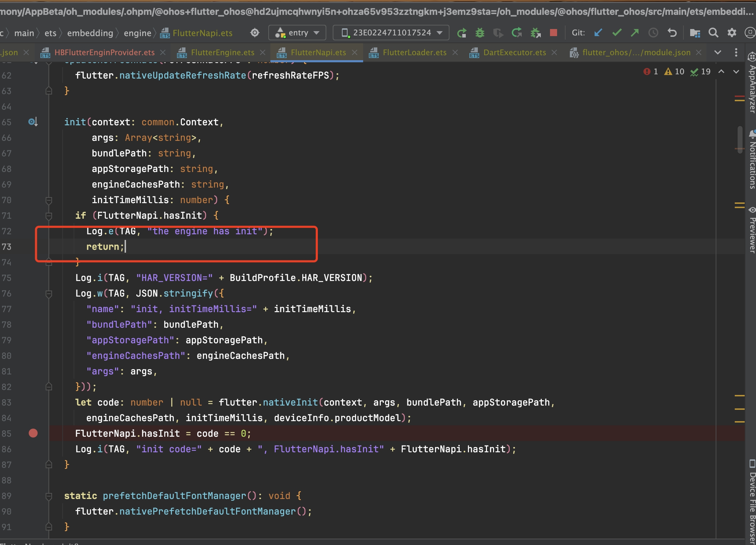Open editor tabs more options menu
Image resolution: width=756 pixels, height=545 pixels.
point(736,52)
